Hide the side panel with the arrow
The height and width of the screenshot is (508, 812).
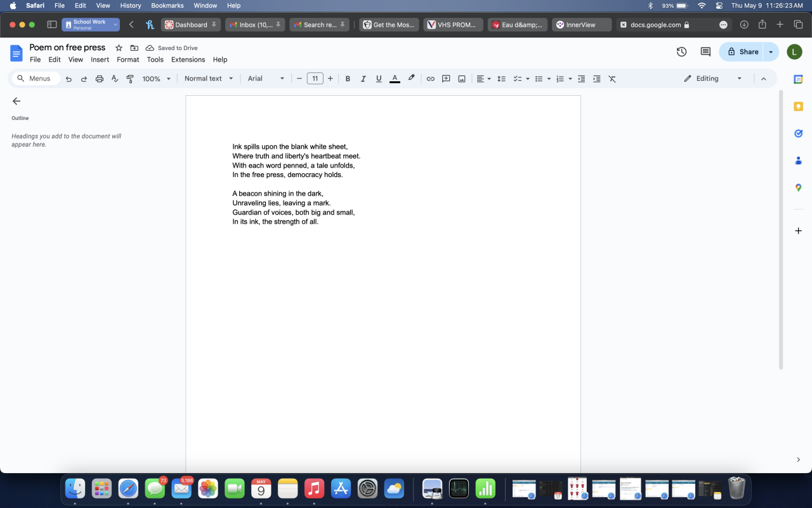799,459
